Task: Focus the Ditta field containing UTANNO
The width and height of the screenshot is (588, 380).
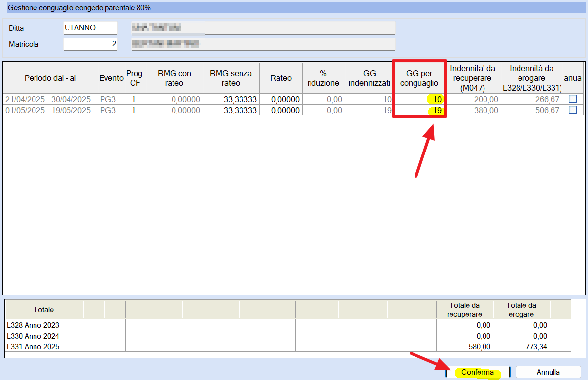Action: 90,28
